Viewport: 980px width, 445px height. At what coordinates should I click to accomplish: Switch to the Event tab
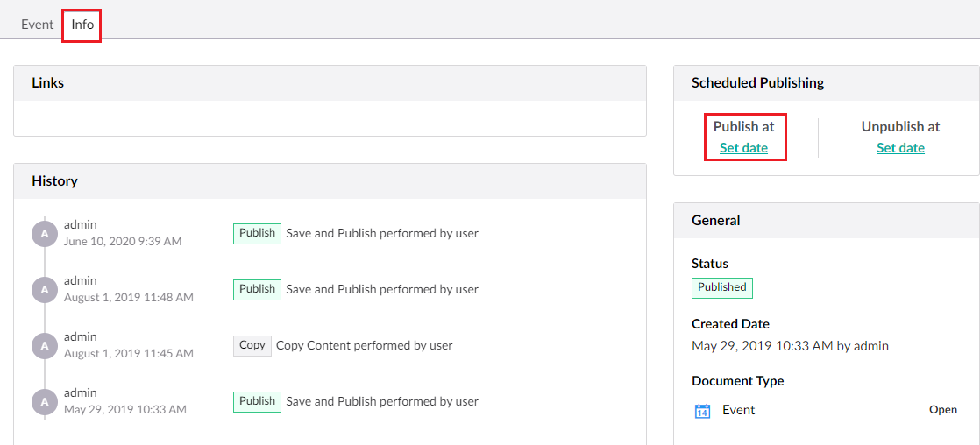point(38,25)
